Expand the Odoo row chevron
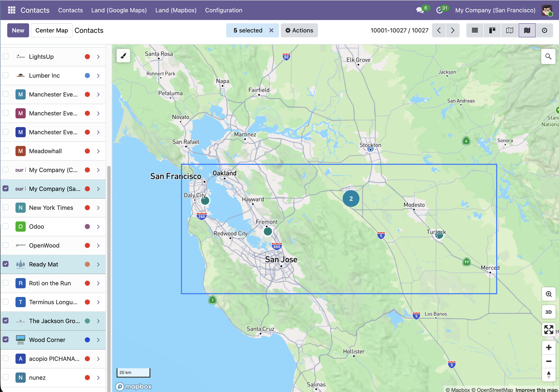This screenshot has height=392, width=559. [x=98, y=227]
